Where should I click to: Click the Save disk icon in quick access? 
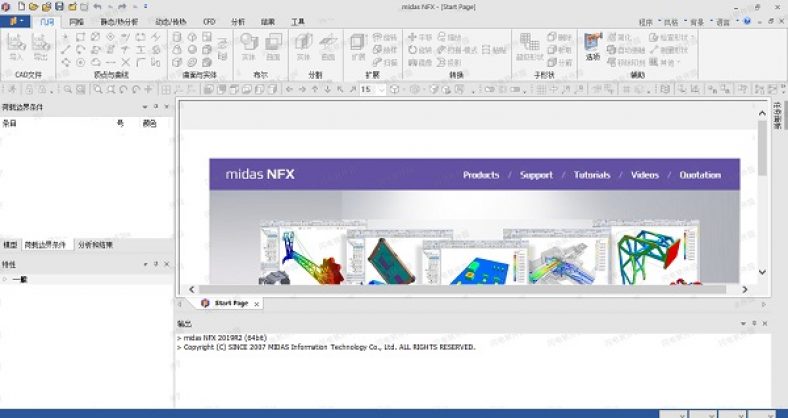59,7
